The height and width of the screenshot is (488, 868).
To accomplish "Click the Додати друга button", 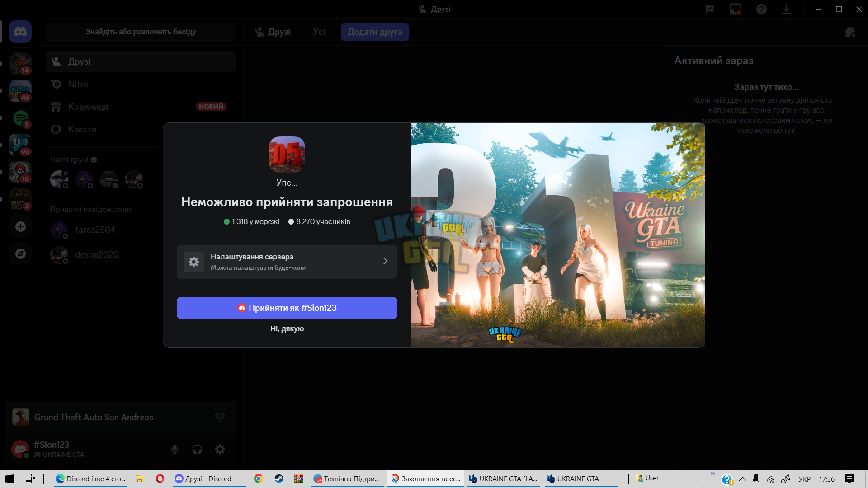I will (375, 32).
